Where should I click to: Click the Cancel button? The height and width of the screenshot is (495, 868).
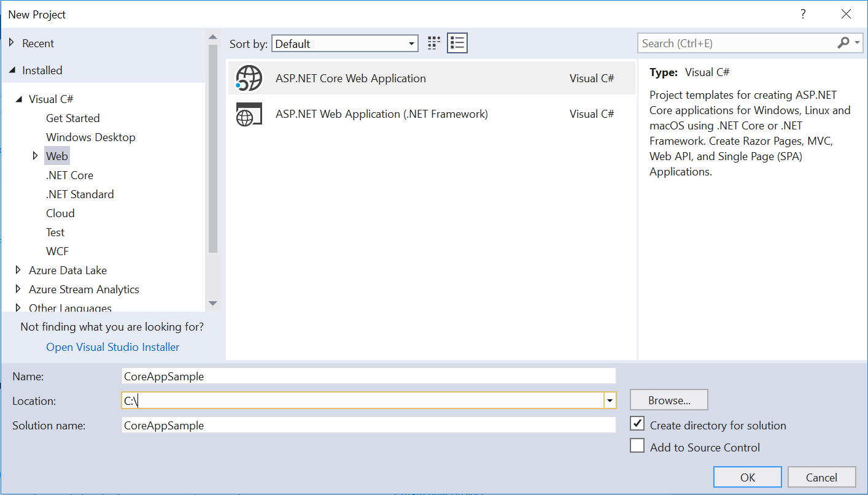[x=821, y=477]
